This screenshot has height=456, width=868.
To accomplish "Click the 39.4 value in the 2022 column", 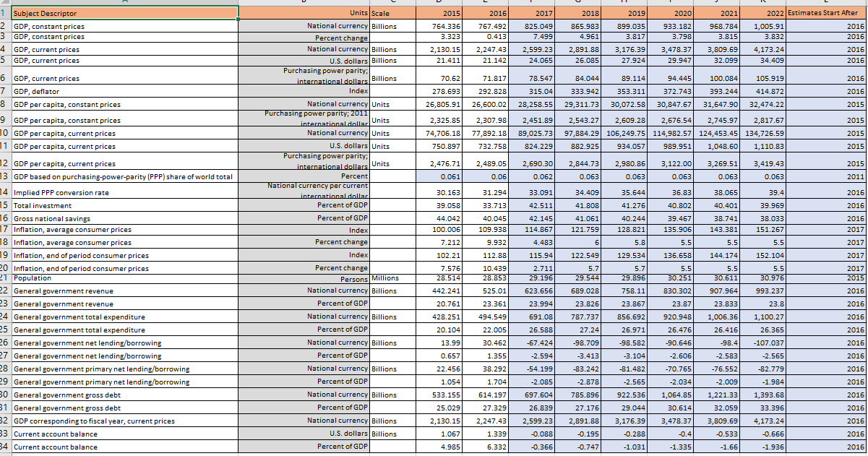I will tap(764, 192).
